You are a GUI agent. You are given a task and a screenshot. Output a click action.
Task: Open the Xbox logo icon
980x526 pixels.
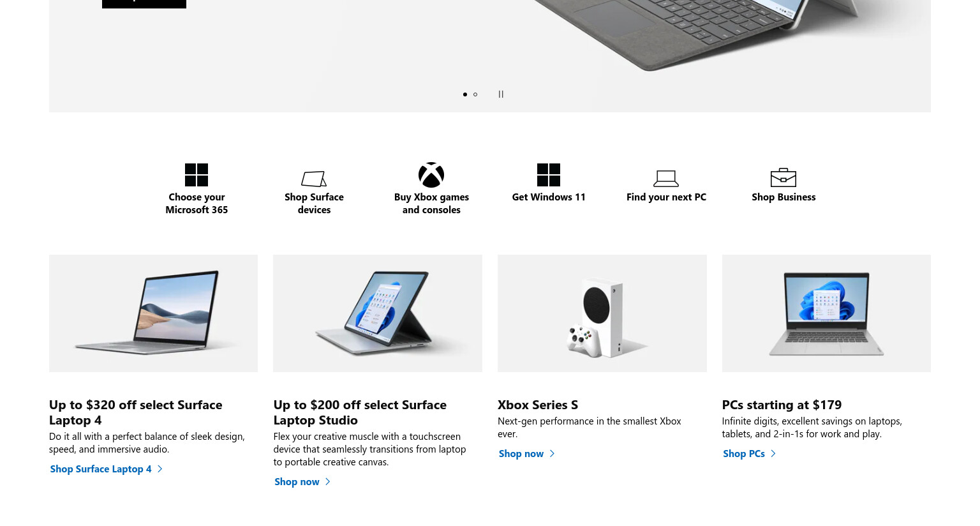[431, 175]
